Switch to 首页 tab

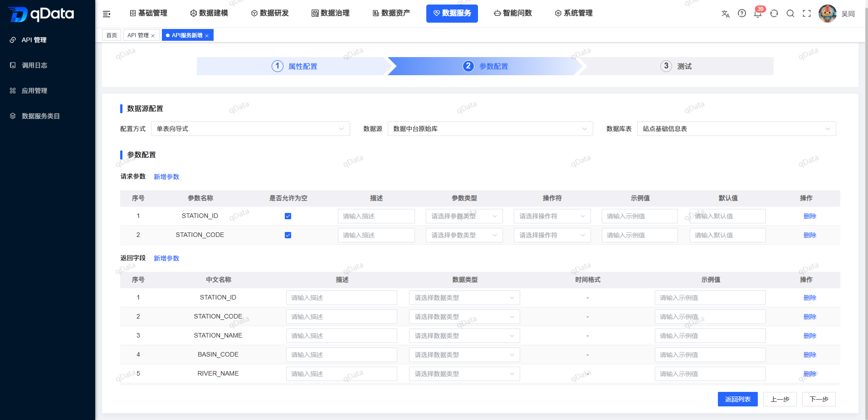pyautogui.click(x=112, y=35)
